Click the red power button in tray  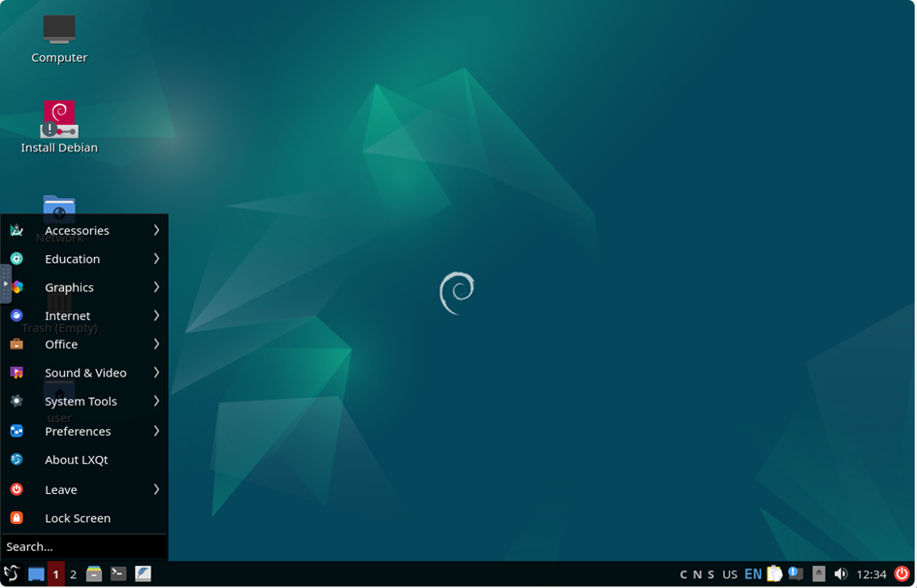(902, 574)
